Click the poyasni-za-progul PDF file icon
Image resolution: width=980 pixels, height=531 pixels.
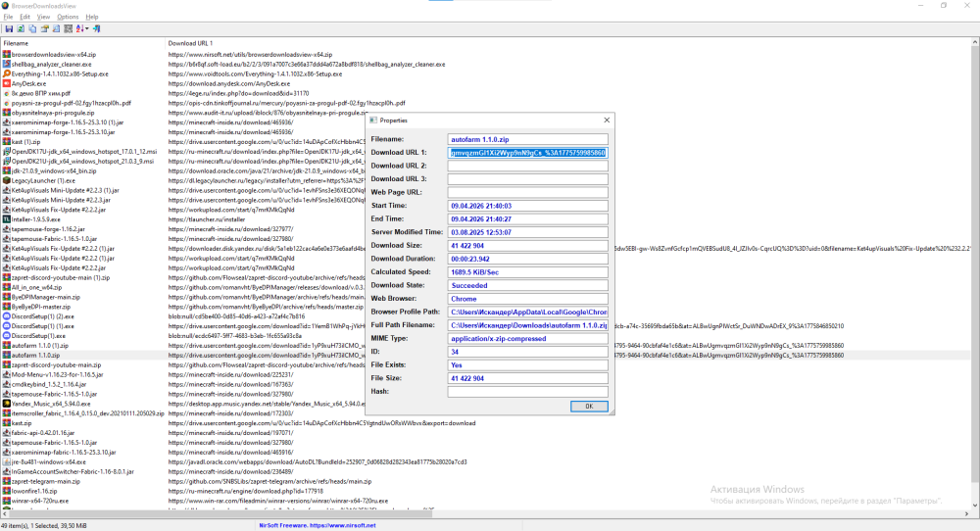tap(6, 103)
